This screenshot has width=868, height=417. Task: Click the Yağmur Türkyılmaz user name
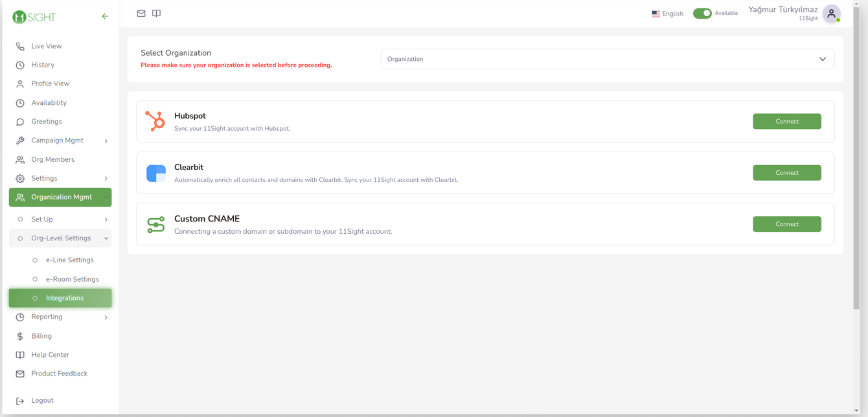782,10
